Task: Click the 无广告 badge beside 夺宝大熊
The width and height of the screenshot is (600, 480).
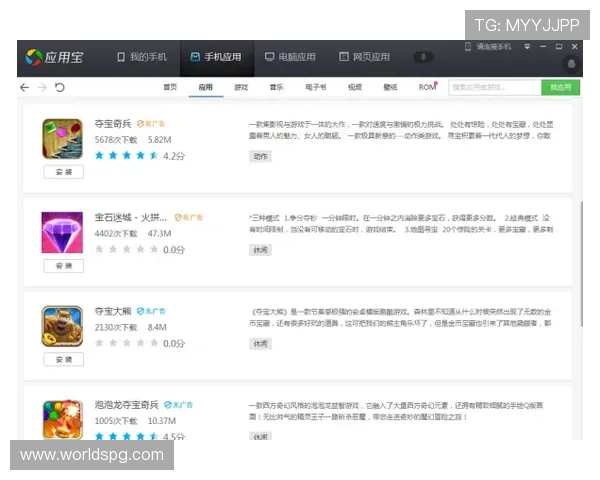Action: pyautogui.click(x=151, y=311)
